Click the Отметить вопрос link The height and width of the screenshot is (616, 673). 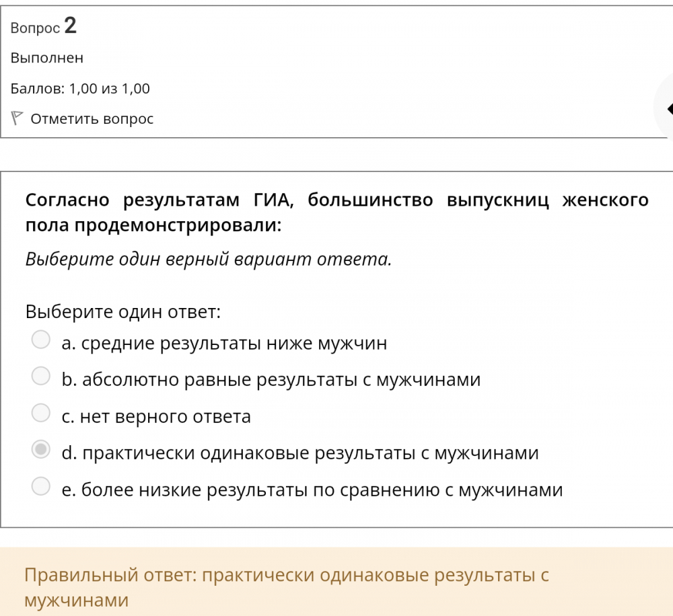point(92,119)
